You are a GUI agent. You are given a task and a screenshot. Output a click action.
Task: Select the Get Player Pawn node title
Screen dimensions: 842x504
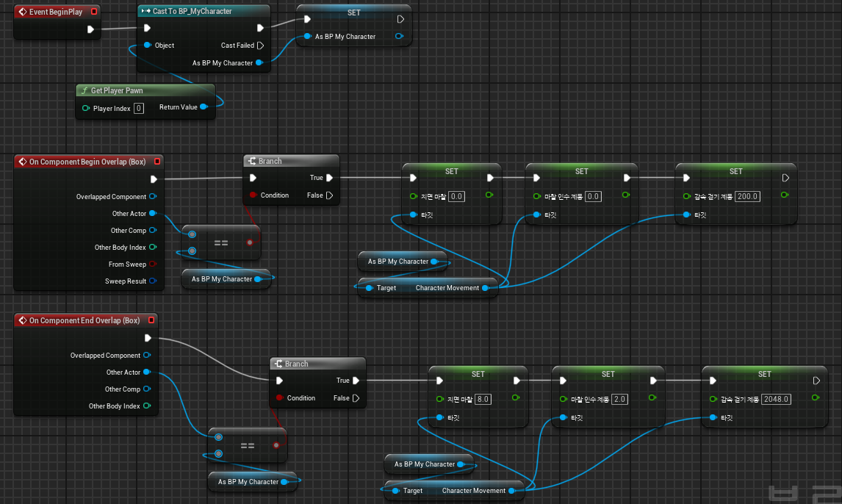click(117, 90)
